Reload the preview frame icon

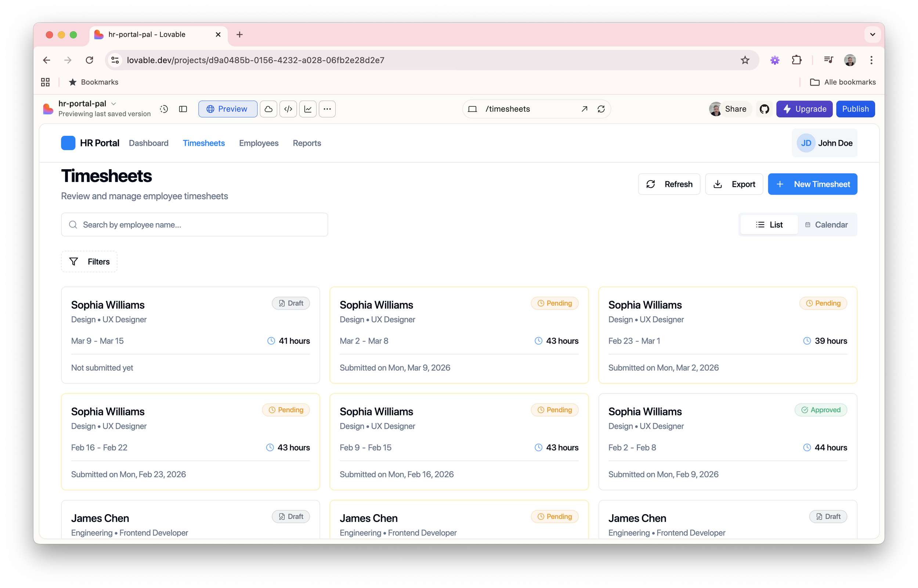pyautogui.click(x=601, y=109)
